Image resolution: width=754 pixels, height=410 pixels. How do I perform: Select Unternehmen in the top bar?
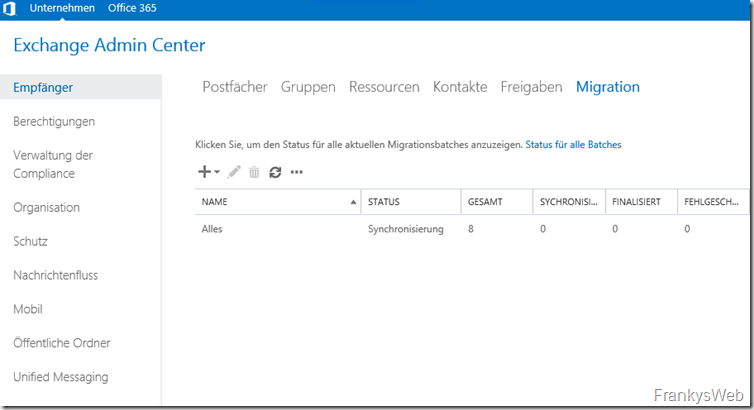[x=62, y=8]
